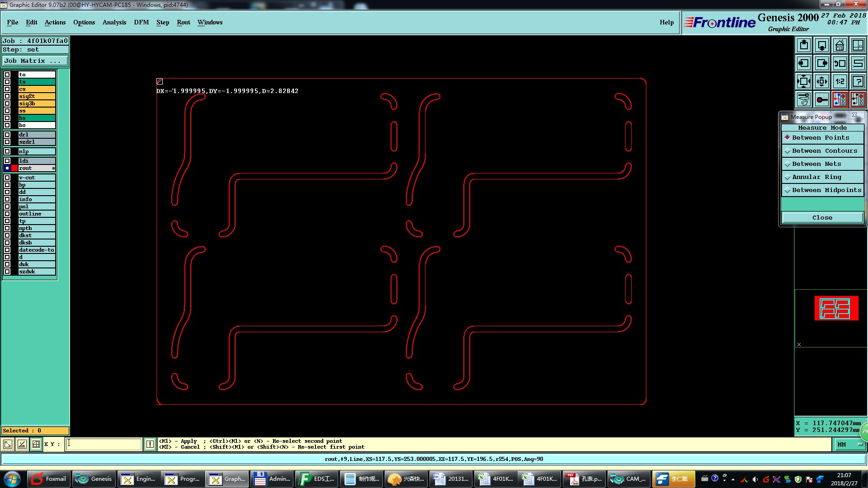The width and height of the screenshot is (868, 488).
Task: Click the red rout layer color swatch
Action: pos(14,168)
